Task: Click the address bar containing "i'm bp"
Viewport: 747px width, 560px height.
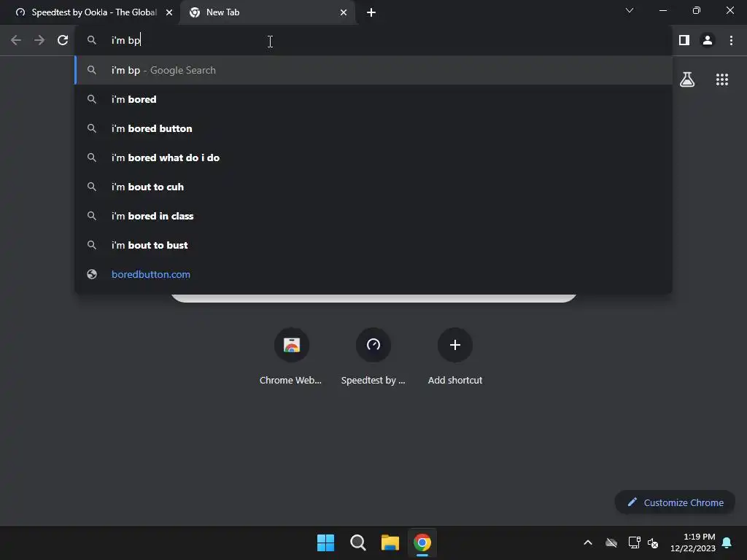Action: pyautogui.click(x=373, y=40)
